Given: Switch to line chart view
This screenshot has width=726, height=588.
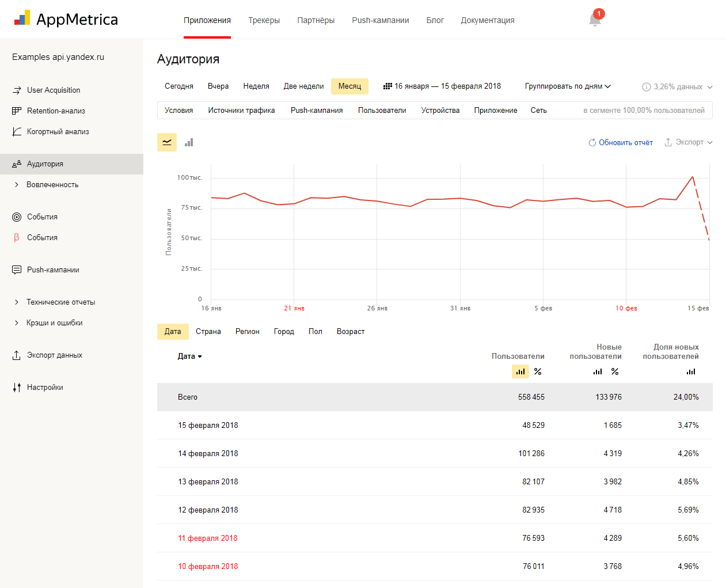Looking at the screenshot, I should pos(167,142).
